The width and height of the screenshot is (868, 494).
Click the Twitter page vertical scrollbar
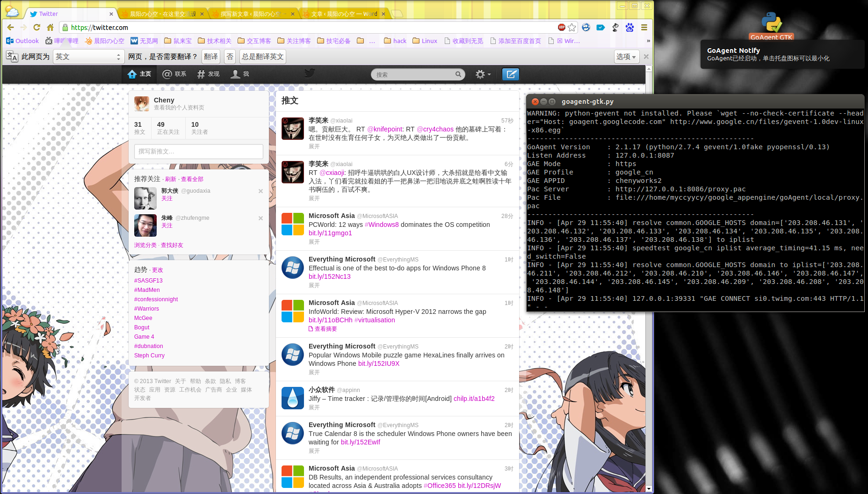point(649,281)
